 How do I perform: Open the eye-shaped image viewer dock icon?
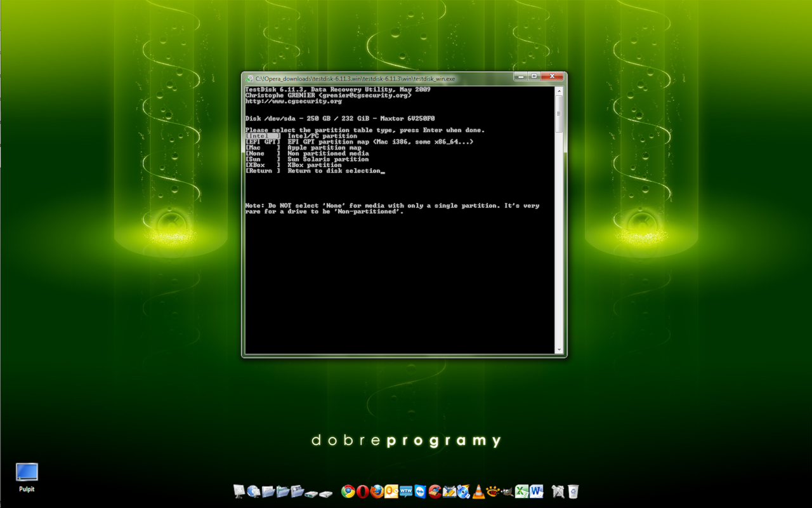pyautogui.click(x=492, y=491)
